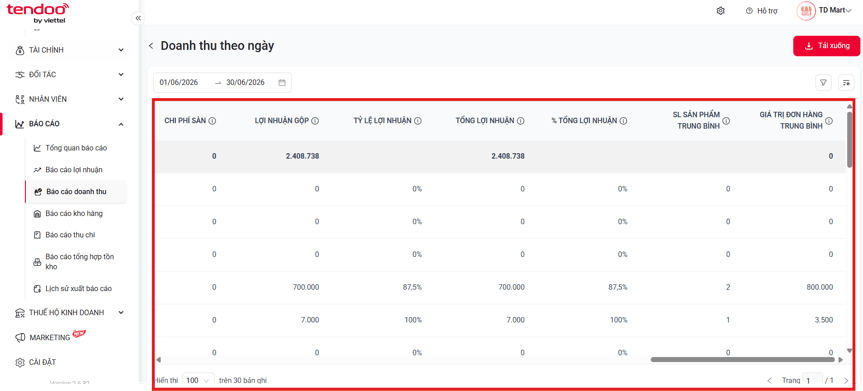Open Hỗ trợ support link

coord(761,11)
